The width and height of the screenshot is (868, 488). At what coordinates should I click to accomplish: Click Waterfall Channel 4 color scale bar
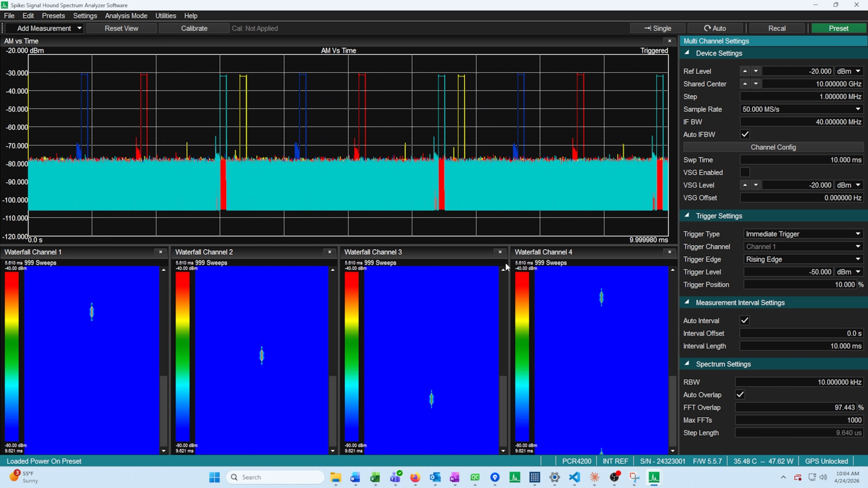522,357
